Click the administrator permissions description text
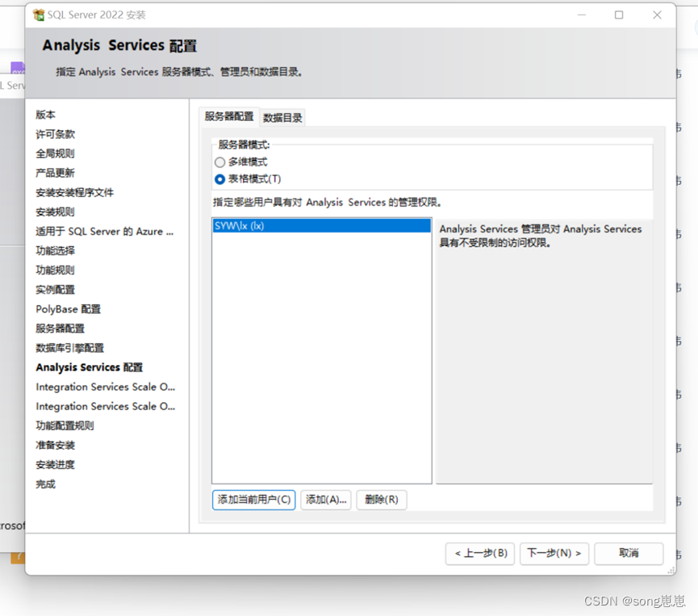Viewport: 698px width, 616px height. 541,236
